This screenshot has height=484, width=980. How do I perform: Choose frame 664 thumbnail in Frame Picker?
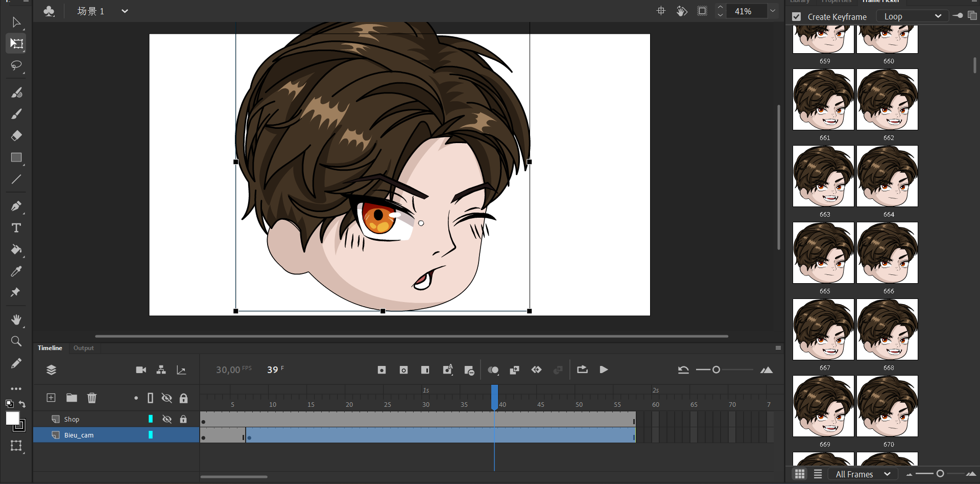[887, 176]
